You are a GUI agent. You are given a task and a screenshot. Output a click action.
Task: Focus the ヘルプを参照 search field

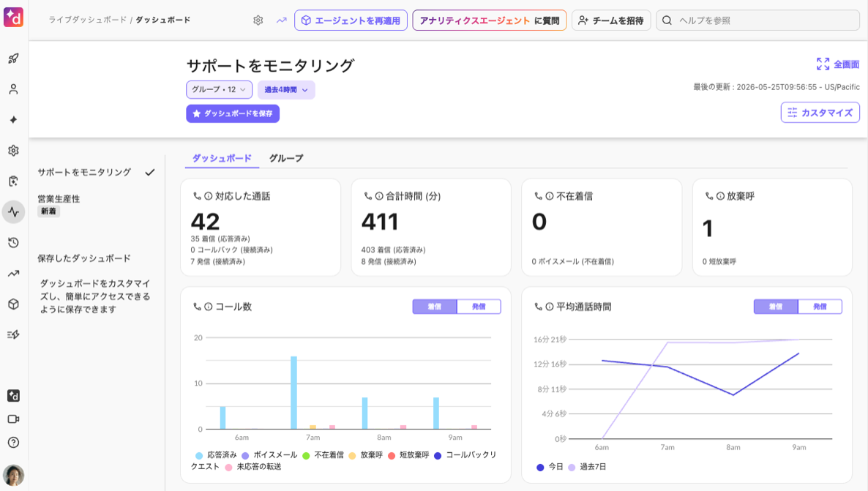757,20
